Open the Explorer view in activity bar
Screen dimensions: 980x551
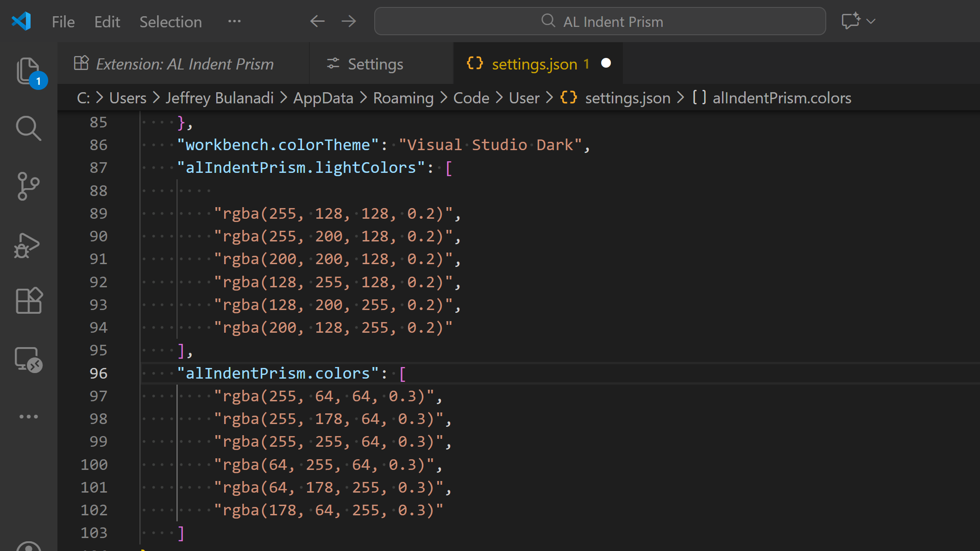click(x=29, y=71)
